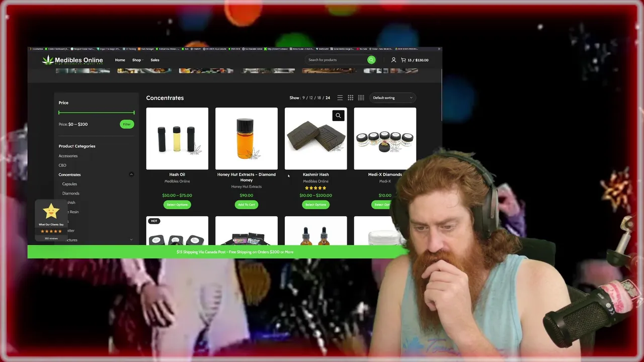
Task: Click Hash Oil product title
Action: coord(177,174)
